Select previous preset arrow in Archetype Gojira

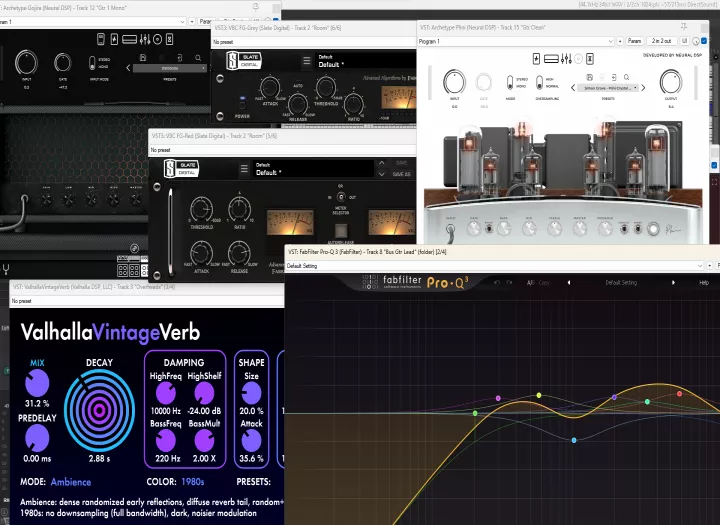[x=128, y=68]
